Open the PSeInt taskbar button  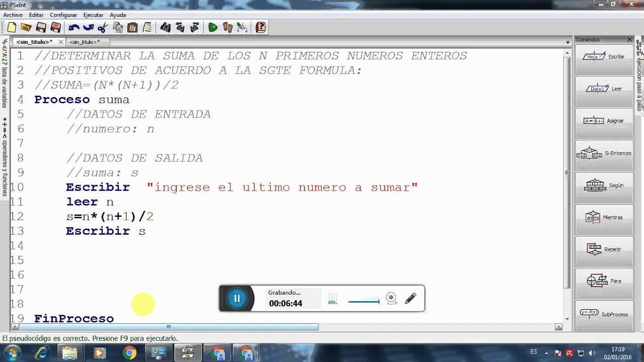point(188,353)
